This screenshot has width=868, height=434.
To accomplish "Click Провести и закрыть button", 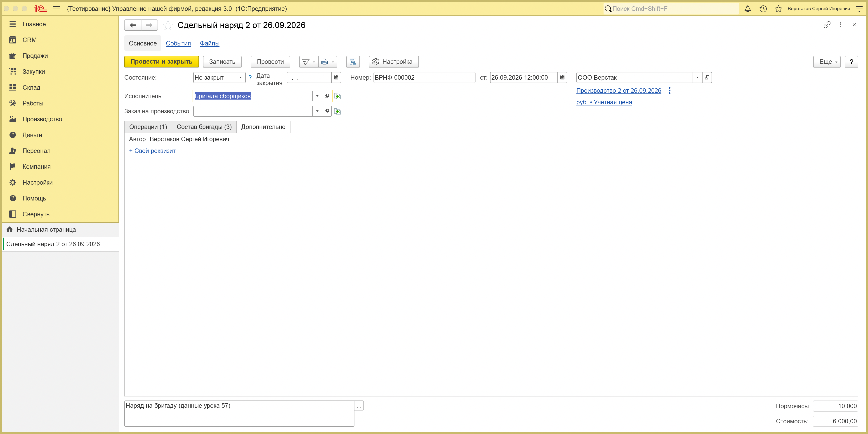I will tap(161, 62).
